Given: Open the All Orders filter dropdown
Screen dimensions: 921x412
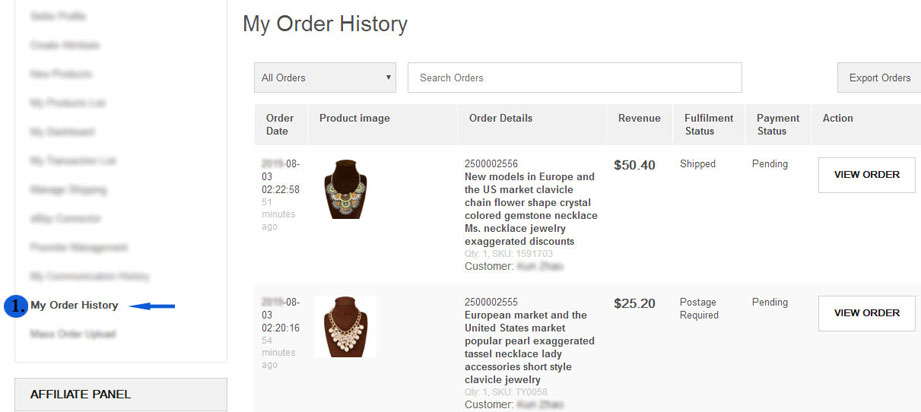Looking at the screenshot, I should (x=325, y=78).
